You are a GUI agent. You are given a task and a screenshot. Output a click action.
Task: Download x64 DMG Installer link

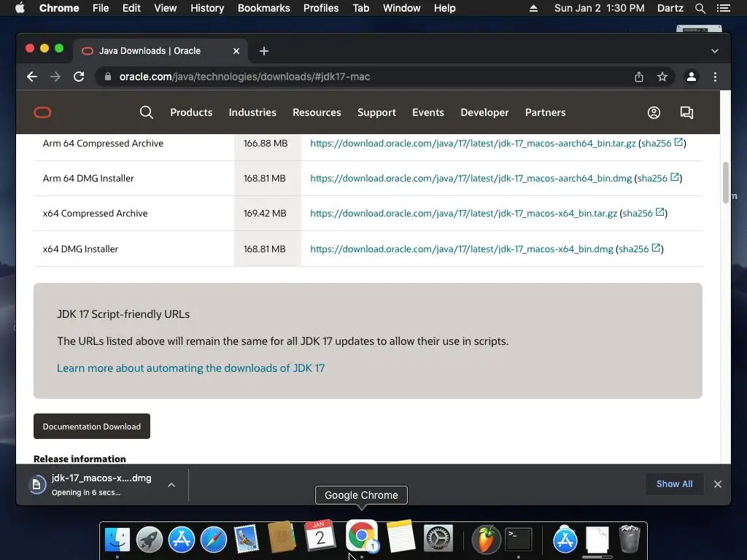pyautogui.click(x=462, y=249)
